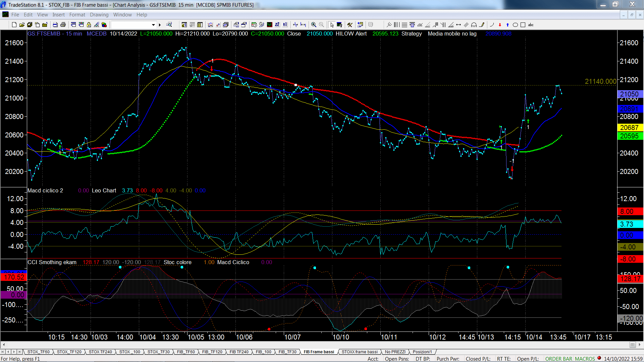Click the increase bar spacing icon
This screenshot has width=644, height=362.
pos(303,25)
